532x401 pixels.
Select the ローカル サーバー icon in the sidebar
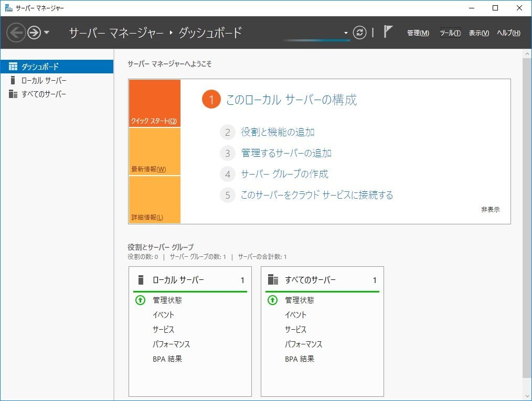coord(13,80)
